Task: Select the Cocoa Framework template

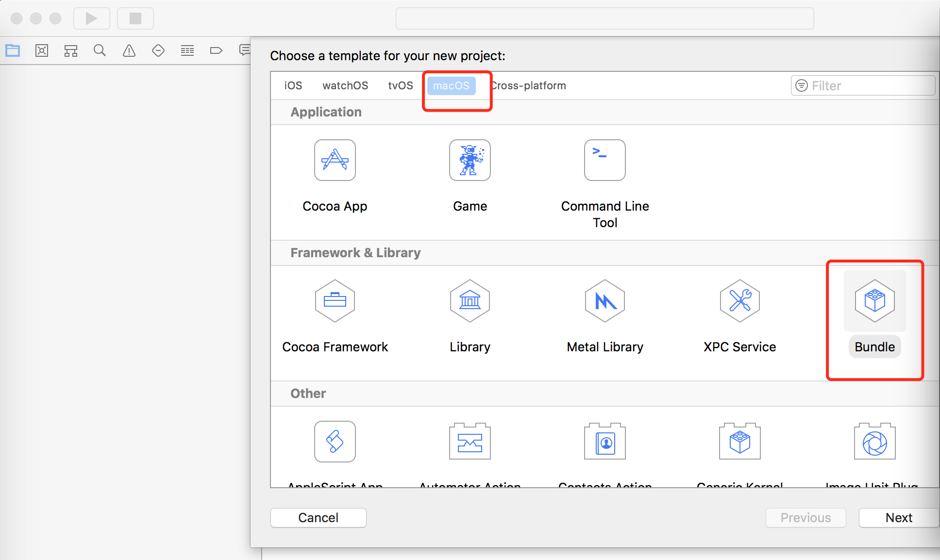Action: click(335, 301)
